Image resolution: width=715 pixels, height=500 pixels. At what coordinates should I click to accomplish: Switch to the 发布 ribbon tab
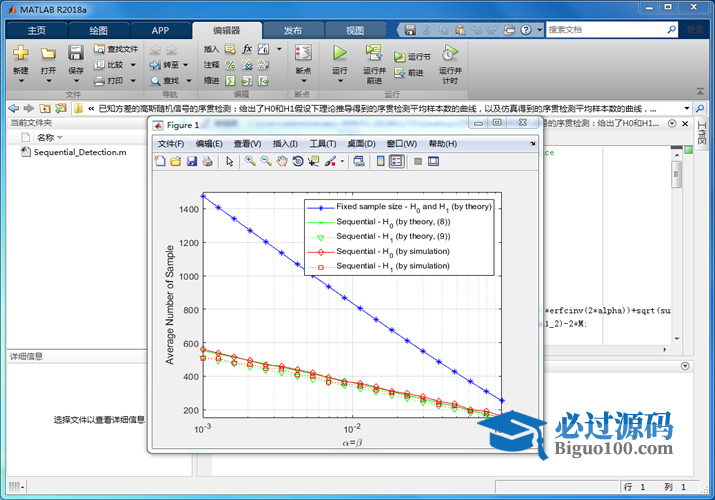(293, 31)
